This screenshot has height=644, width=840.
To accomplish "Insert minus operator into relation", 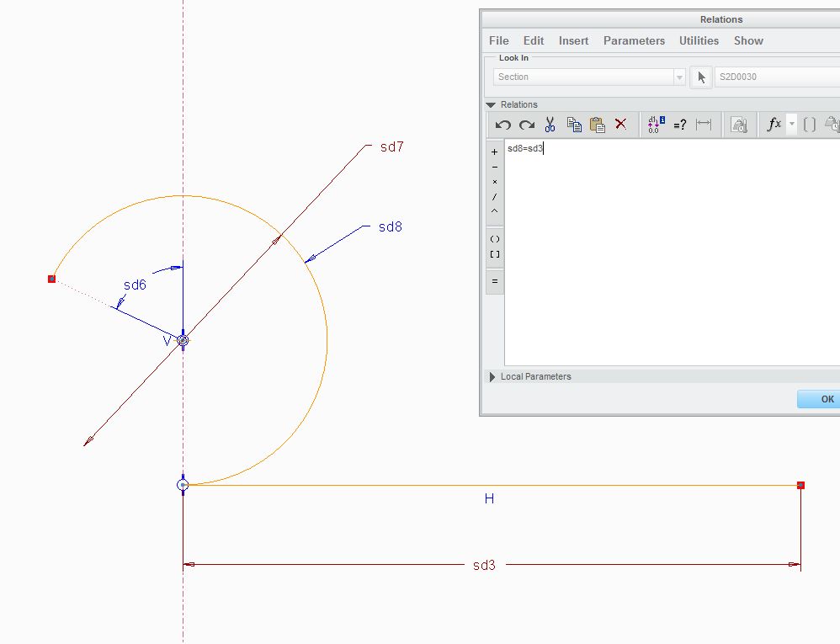I will coord(494,168).
